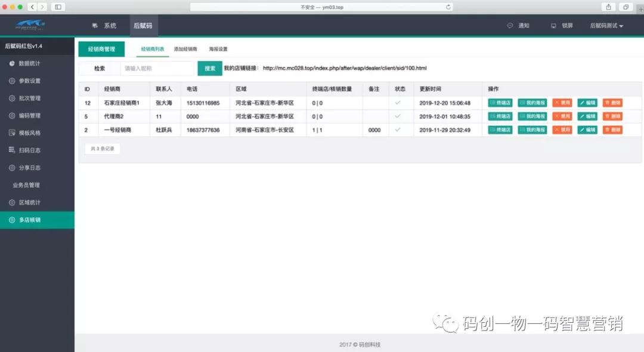The width and height of the screenshot is (644, 352).
Task: Click the site logo in header
Action: tap(30, 25)
